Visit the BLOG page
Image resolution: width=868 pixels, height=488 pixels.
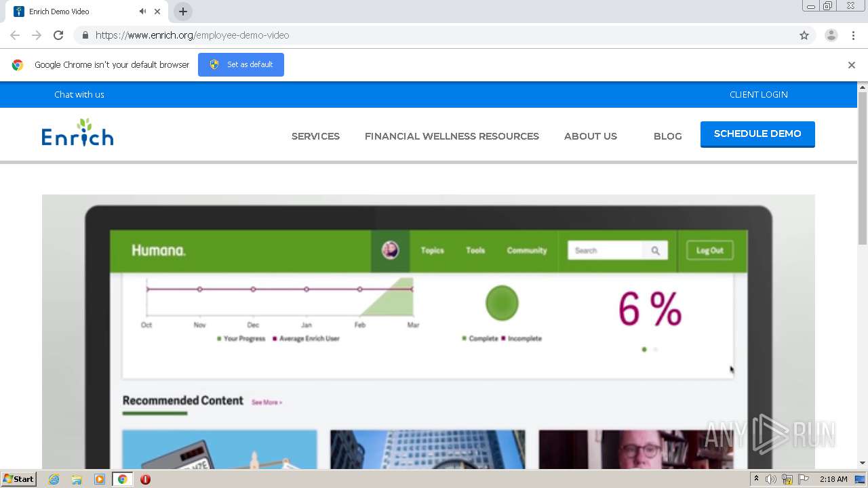tap(668, 136)
